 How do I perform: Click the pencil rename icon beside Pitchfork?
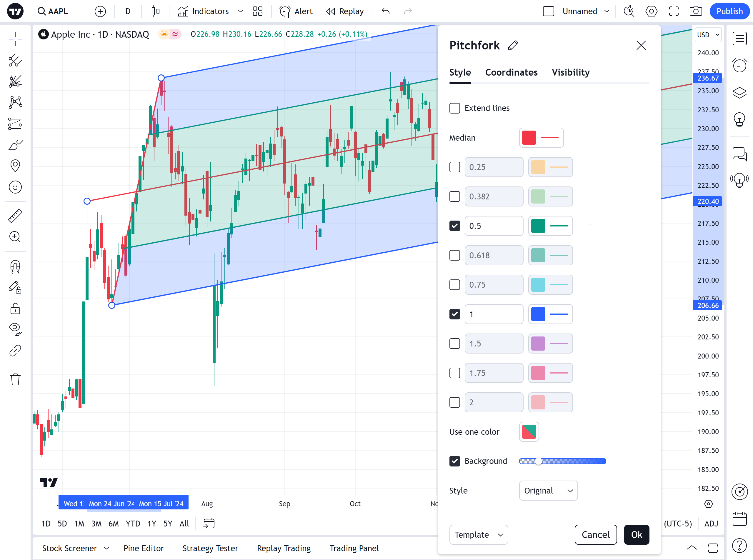click(513, 45)
